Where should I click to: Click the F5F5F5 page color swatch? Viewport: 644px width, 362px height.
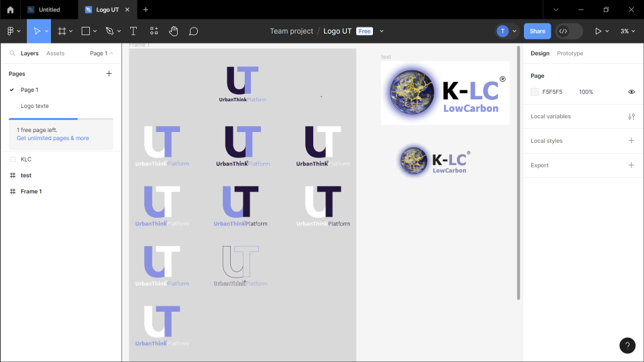(535, 92)
